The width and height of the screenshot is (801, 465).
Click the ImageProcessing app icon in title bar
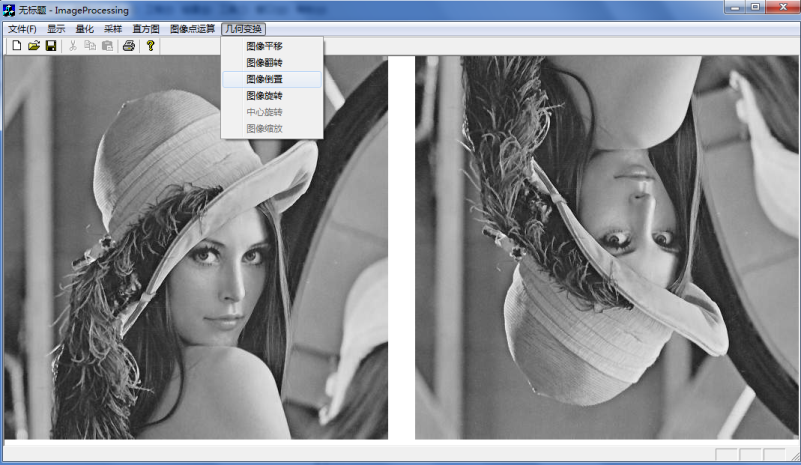pos(9,10)
